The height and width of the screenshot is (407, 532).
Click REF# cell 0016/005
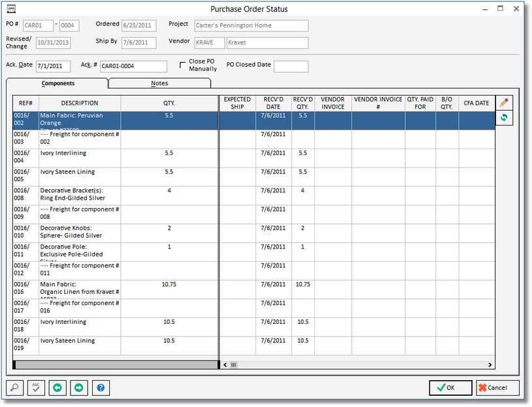coord(25,177)
